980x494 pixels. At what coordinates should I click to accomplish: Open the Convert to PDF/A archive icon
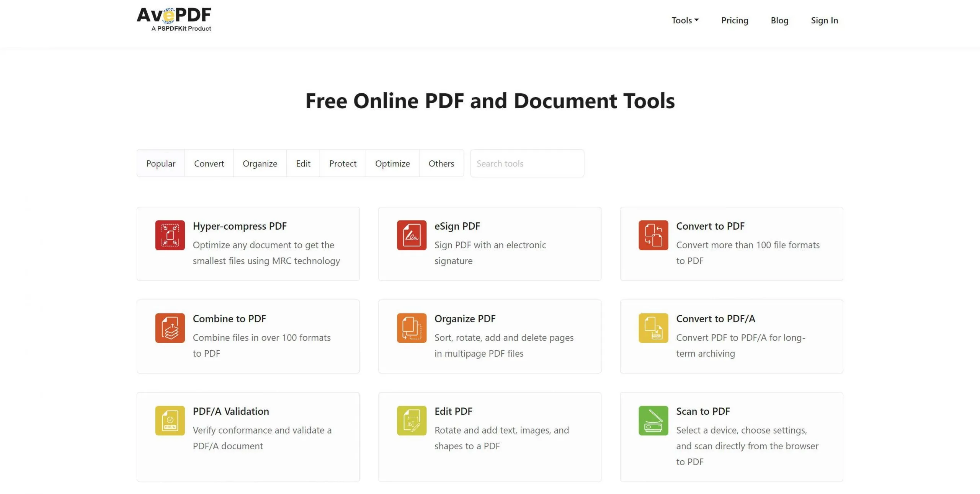(x=653, y=328)
